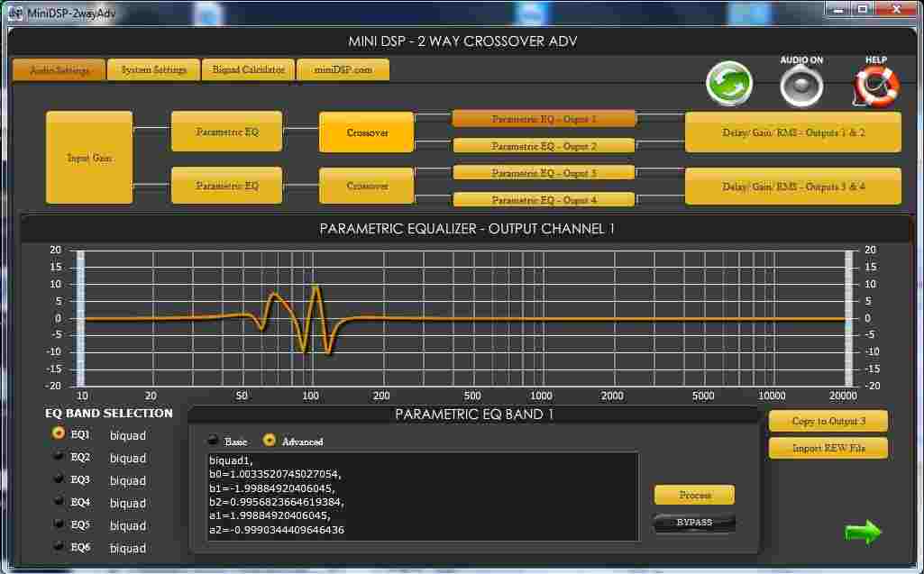The image size is (924, 574).
Task: Click the biquad label beside EQ2
Action: point(128,458)
